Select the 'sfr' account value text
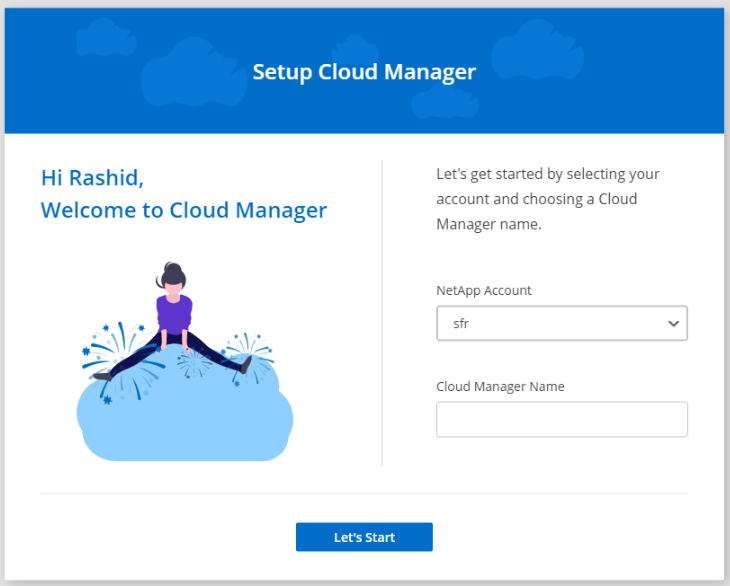This screenshot has width=730, height=586. 463,324
